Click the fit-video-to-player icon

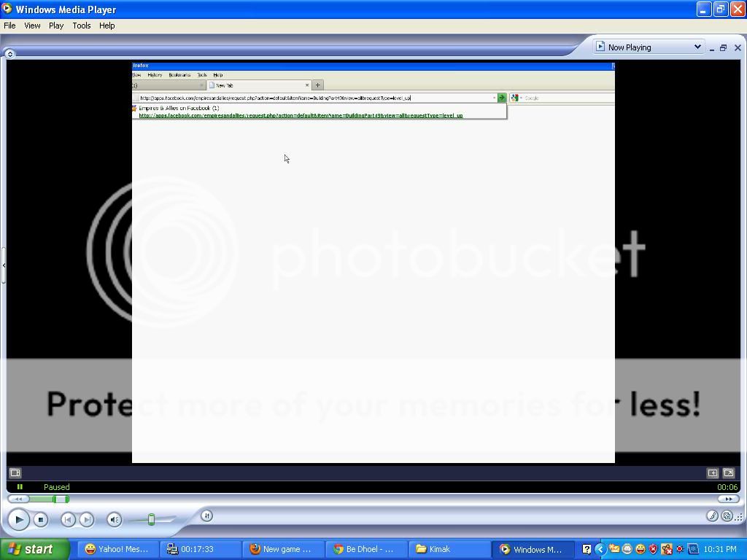coord(712,472)
